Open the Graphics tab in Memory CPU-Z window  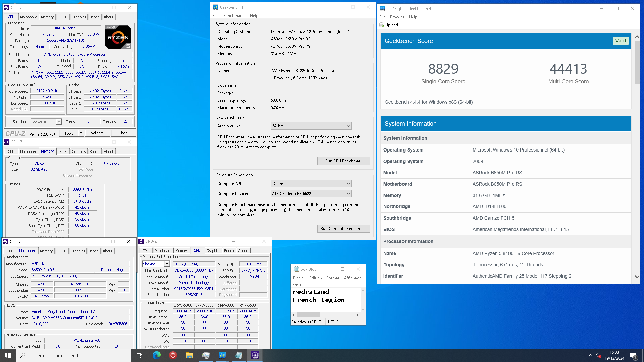coord(79,152)
